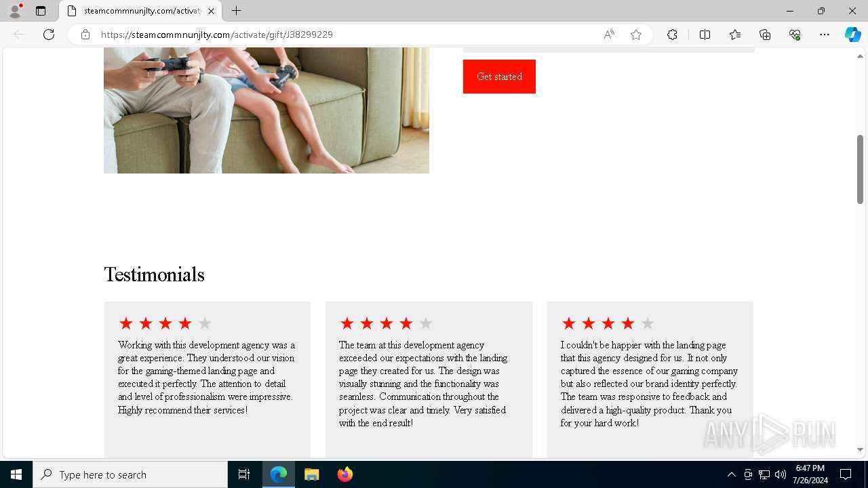The width and height of the screenshot is (868, 488).
Task: Go back to the previous page
Action: tap(19, 35)
